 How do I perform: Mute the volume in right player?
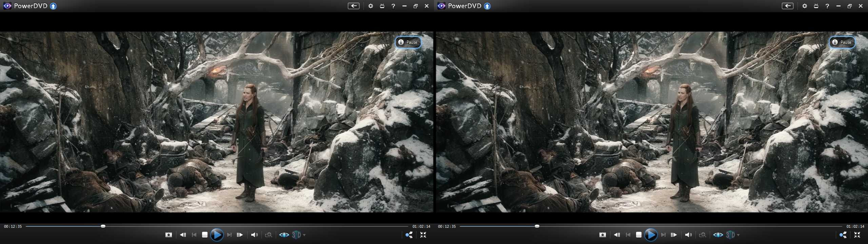coord(688,235)
